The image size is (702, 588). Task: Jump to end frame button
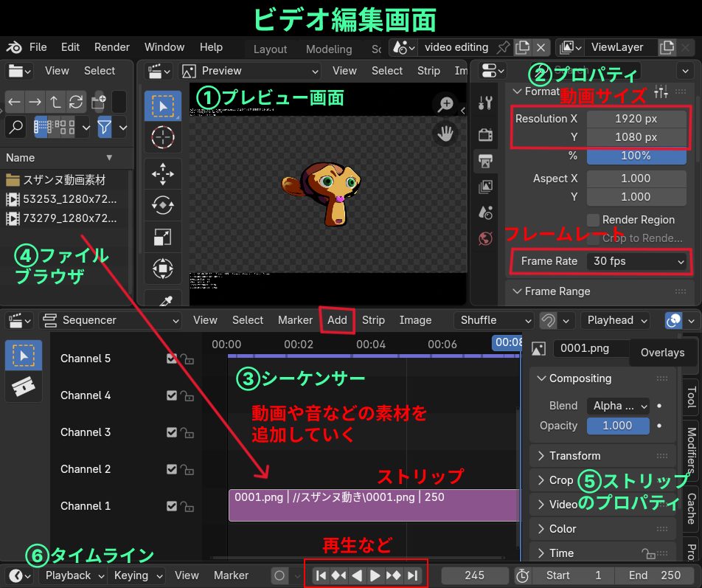coord(412,575)
